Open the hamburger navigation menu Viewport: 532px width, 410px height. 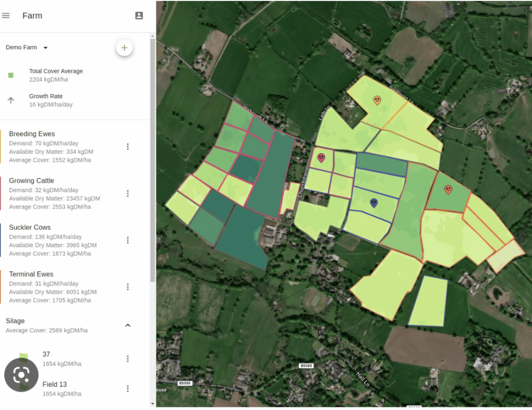6,16
